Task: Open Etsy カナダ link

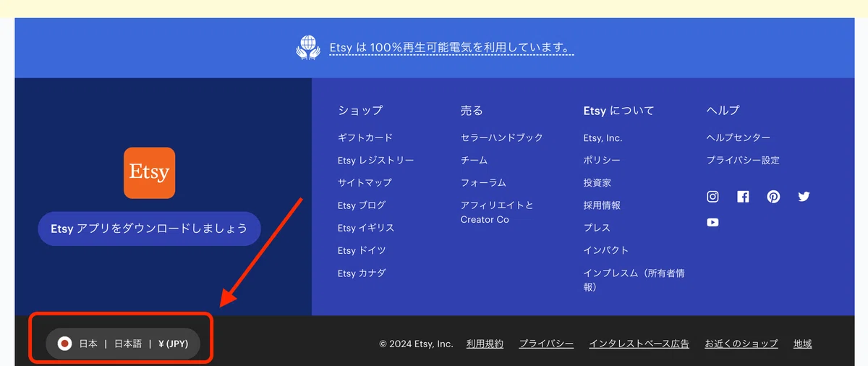Action: (x=362, y=273)
